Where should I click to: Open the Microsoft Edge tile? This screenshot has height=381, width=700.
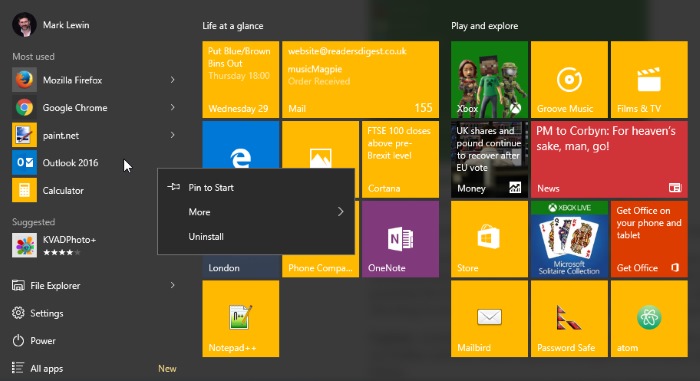point(241,145)
